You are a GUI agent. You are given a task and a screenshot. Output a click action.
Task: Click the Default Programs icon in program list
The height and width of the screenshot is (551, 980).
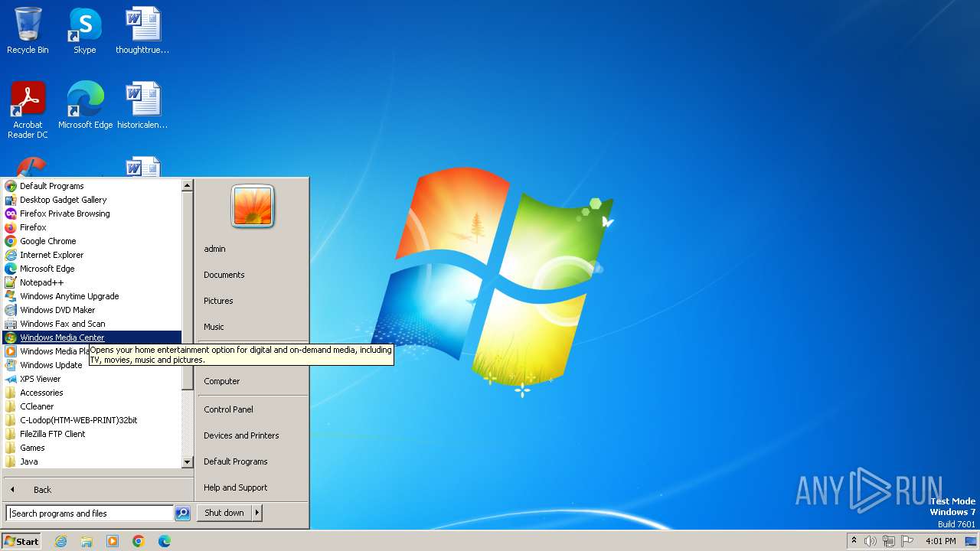pos(11,186)
